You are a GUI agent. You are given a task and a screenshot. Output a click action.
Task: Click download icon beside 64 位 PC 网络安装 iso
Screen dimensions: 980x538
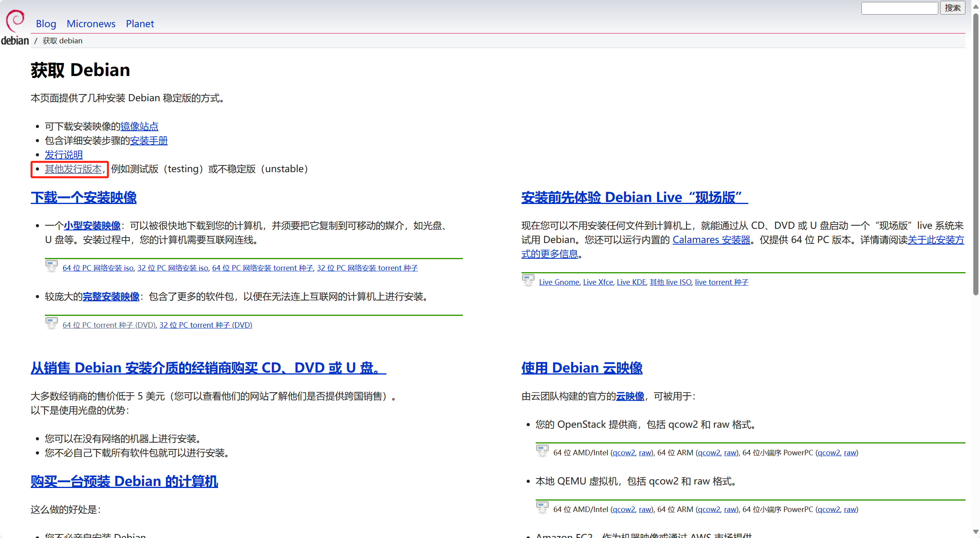click(x=52, y=267)
